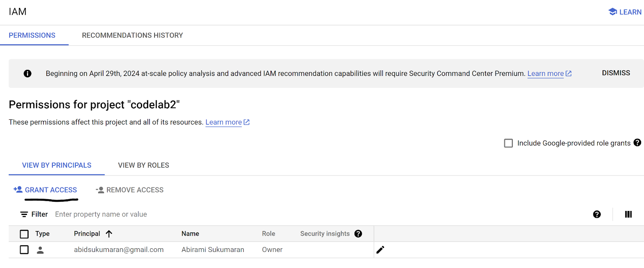Select the abidsukumaran@gmail.com row checkbox
This screenshot has width=644, height=268.
[x=24, y=250]
